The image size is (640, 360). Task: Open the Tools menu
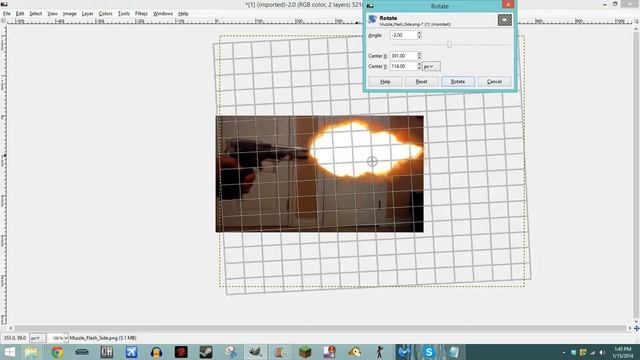[x=124, y=13]
